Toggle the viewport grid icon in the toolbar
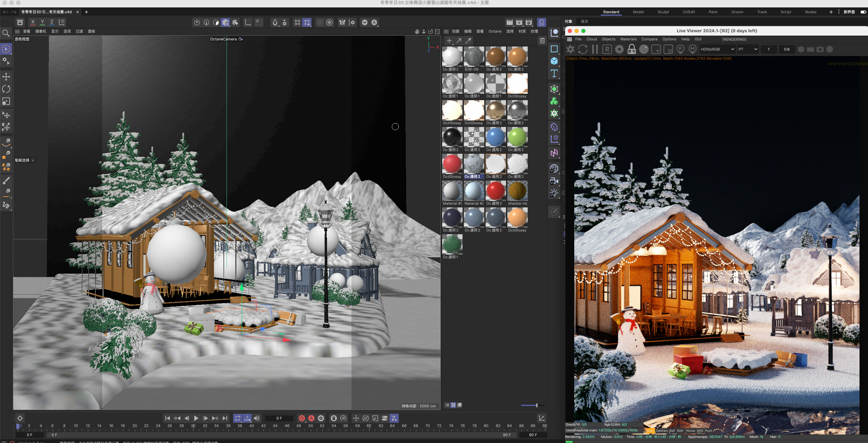Screen dimensions: 868x443 [297, 22]
